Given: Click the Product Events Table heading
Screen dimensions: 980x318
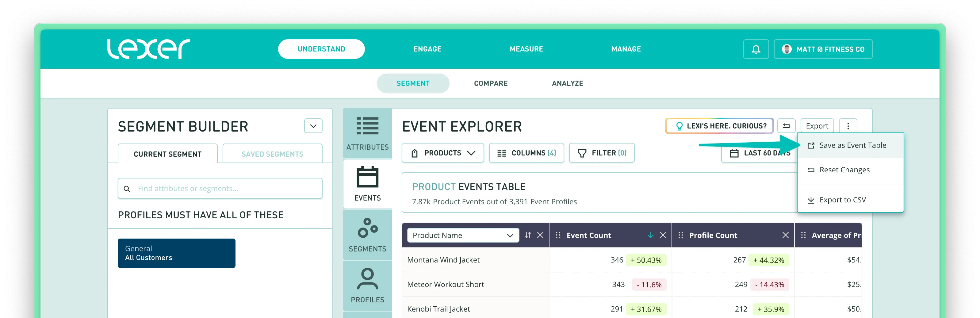Looking at the screenshot, I should (469, 187).
